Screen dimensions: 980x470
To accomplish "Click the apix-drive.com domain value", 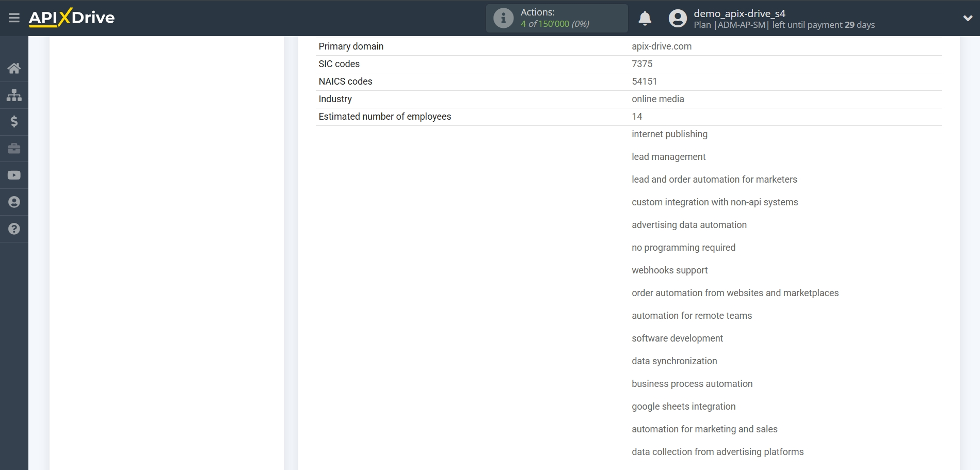I will tap(661, 46).
